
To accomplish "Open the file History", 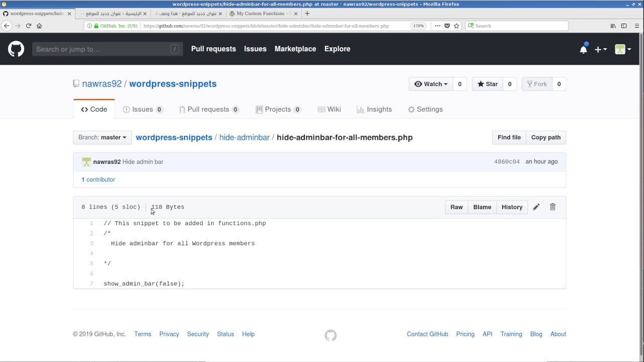I will coord(512,207).
